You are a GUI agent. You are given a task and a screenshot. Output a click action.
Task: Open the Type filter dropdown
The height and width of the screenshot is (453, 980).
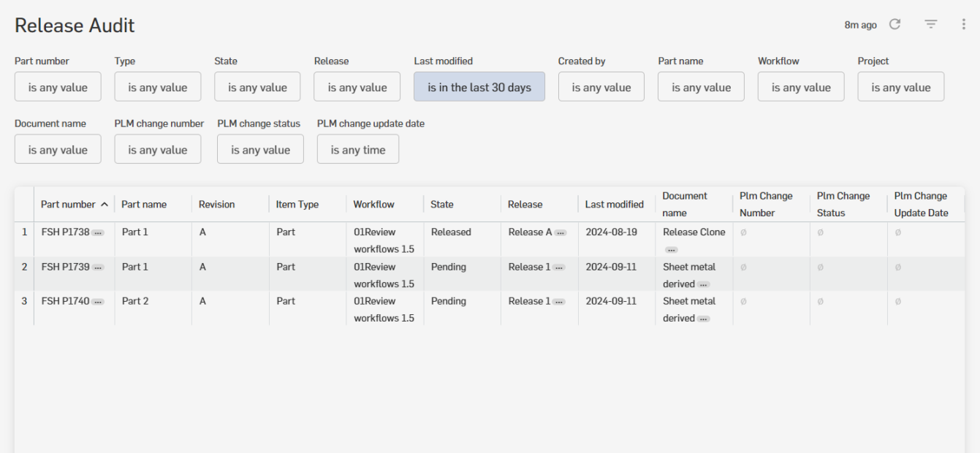tap(157, 86)
